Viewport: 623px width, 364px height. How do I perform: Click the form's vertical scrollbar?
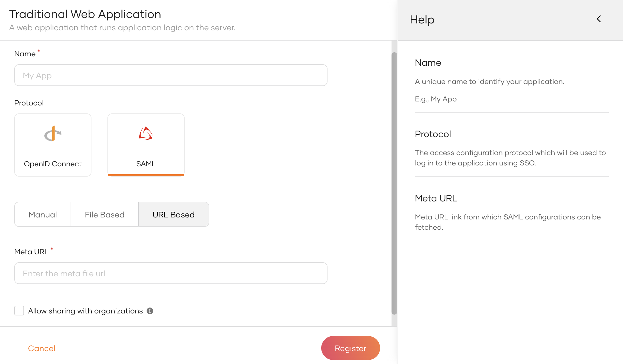point(394,183)
